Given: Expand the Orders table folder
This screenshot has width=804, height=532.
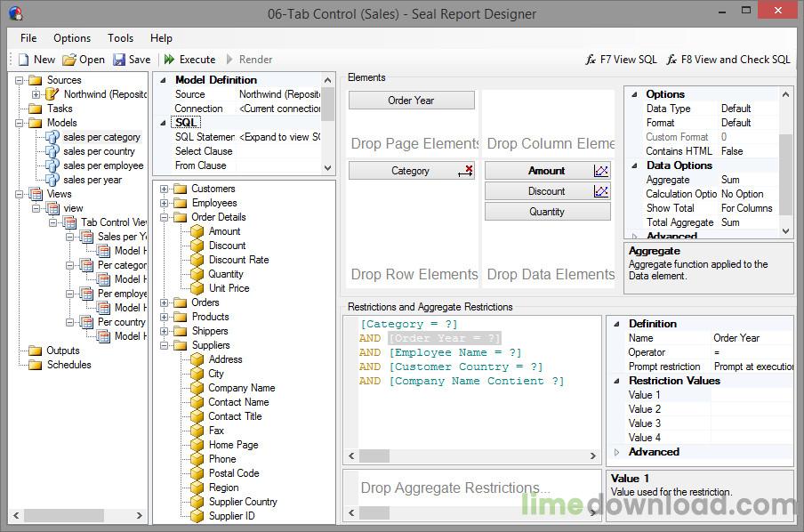Looking at the screenshot, I should (164, 302).
